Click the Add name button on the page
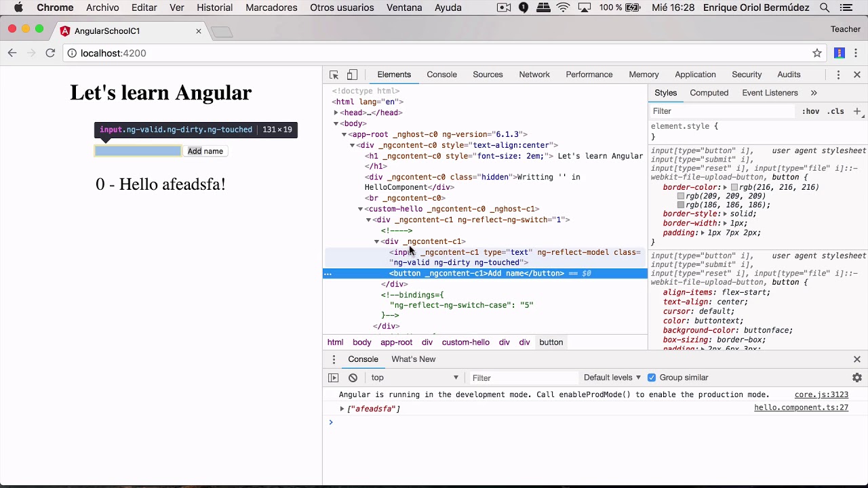Image resolution: width=868 pixels, height=488 pixels. [x=205, y=151]
